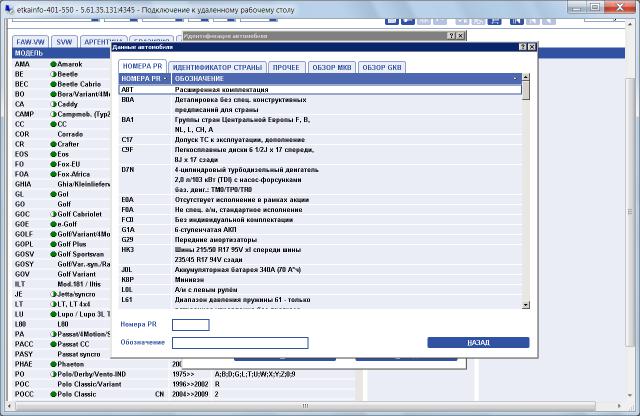The height and width of the screenshot is (416, 640).
Task: Select the J0L battery row
Action: 320,269
